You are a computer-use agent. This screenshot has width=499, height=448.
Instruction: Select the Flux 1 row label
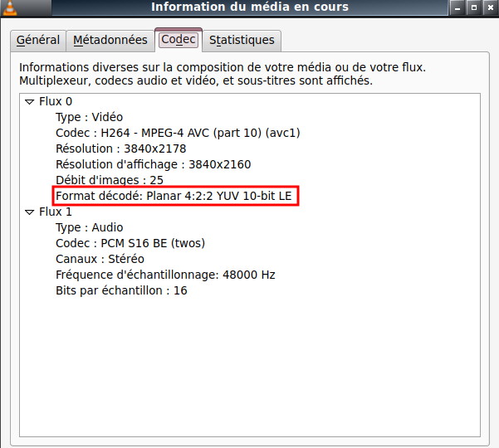tap(56, 212)
